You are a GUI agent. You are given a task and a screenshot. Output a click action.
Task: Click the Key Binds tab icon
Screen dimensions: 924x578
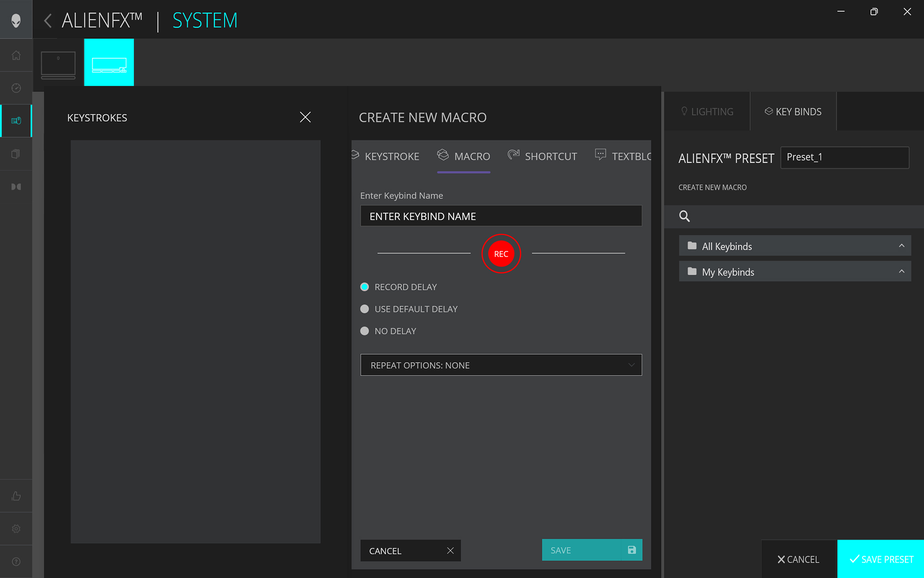click(769, 111)
